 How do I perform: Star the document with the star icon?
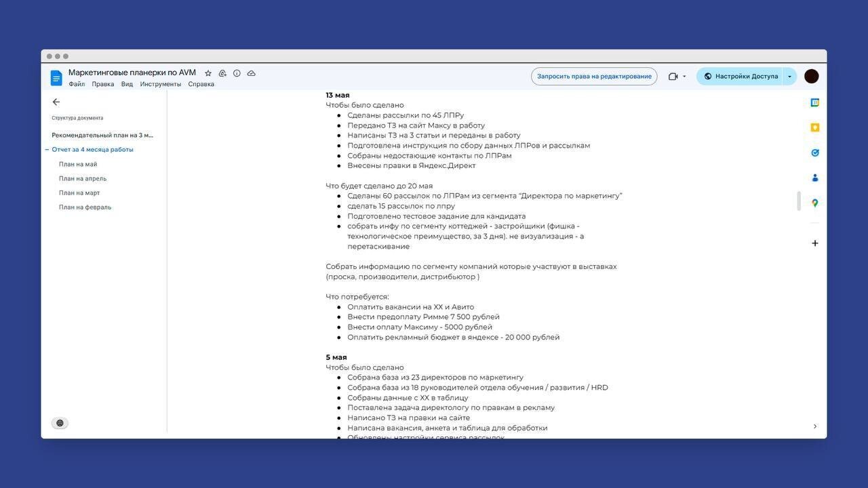click(208, 73)
